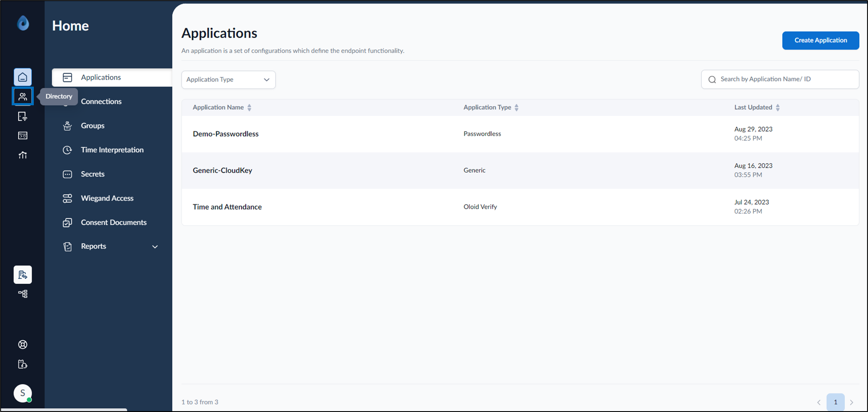868x412 pixels.
Task: Click the Oloid Verify type cell
Action: click(480, 207)
